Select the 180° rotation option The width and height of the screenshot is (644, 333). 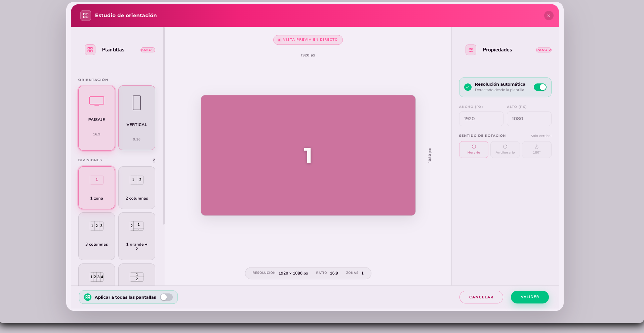[537, 150]
